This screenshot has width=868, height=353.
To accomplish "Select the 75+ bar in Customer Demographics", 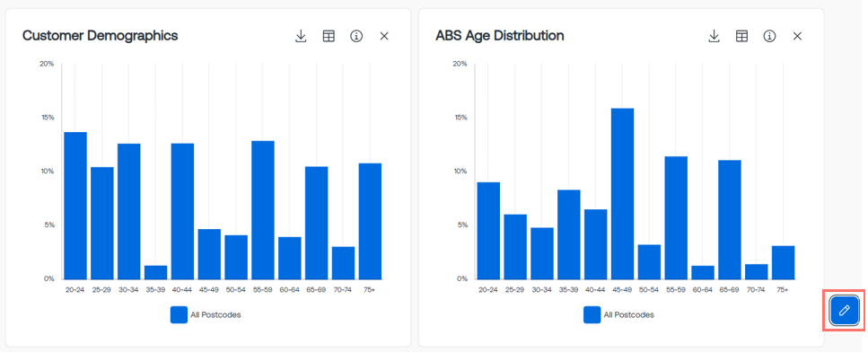I will coord(371,221).
